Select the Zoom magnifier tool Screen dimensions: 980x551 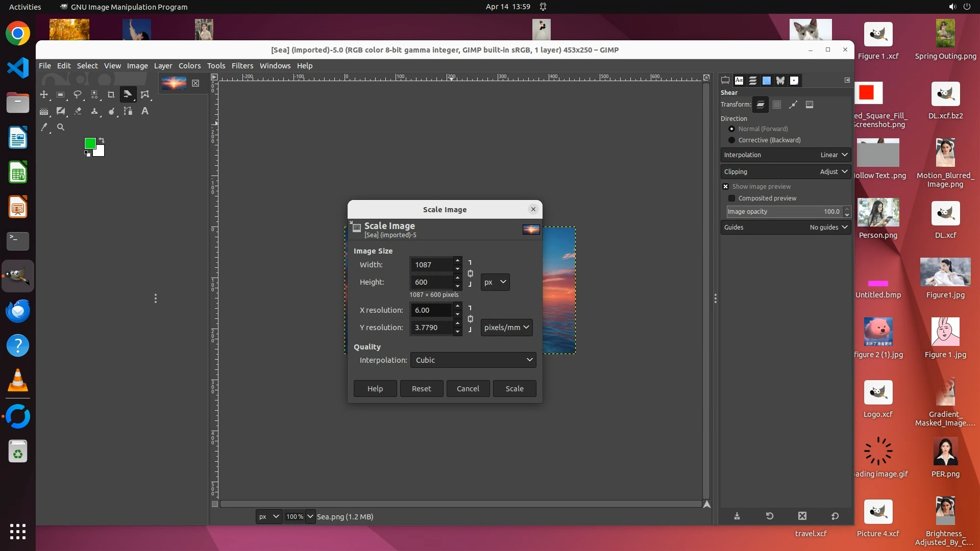click(x=61, y=128)
